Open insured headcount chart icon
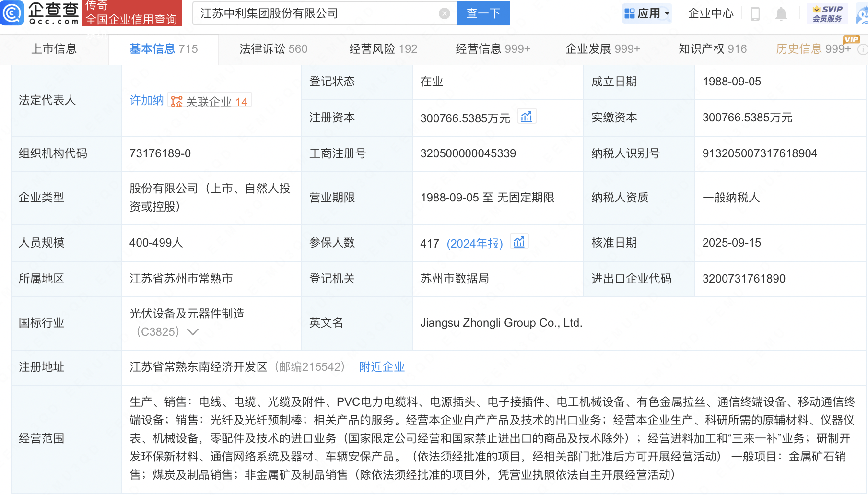 click(519, 242)
